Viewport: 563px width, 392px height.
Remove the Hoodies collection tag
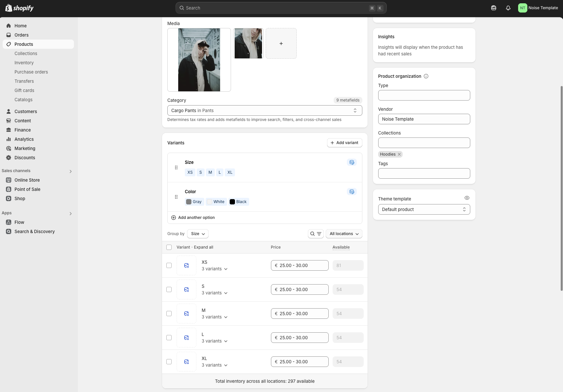tap(399, 154)
